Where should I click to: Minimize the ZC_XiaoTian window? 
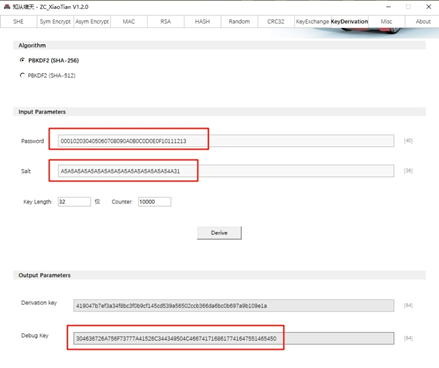coord(388,7)
